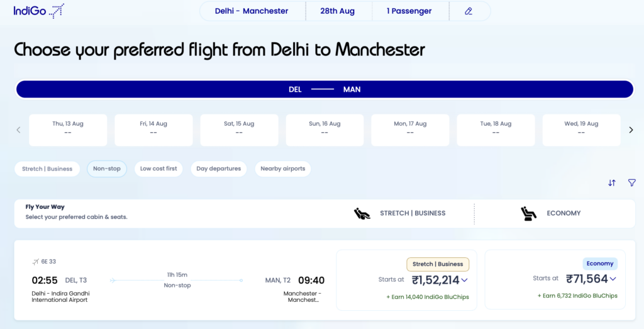This screenshot has height=329, width=644.
Task: Click the Stretch Business seat icon
Action: [362, 213]
